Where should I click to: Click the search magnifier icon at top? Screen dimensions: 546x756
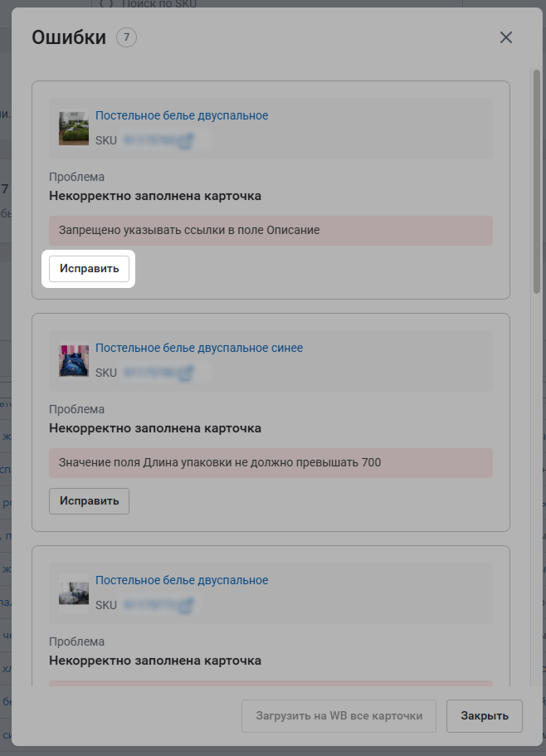(106, 3)
